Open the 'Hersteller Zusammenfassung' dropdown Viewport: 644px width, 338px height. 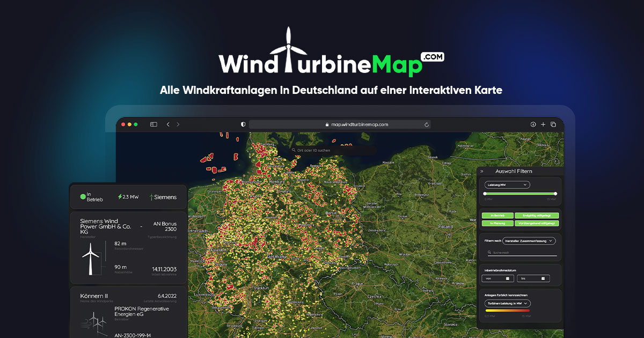point(529,241)
